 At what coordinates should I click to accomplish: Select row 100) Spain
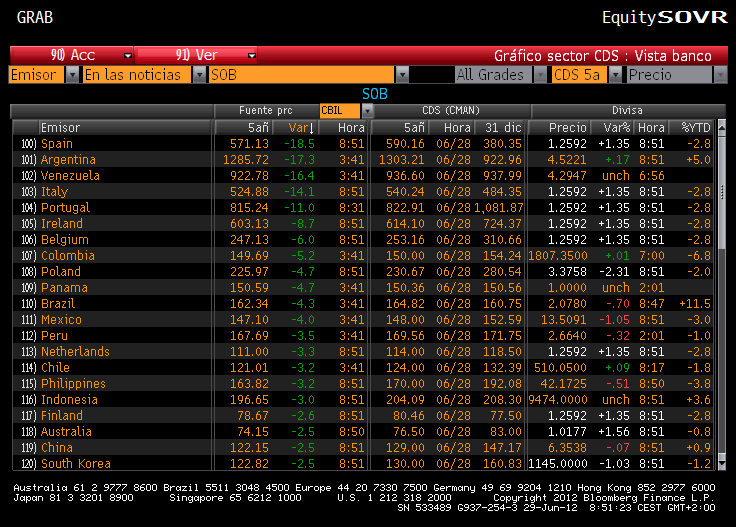pyautogui.click(x=362, y=144)
